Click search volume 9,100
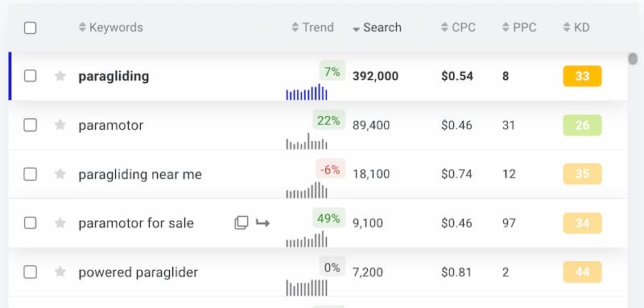Viewport: 644px width, 308px height. click(x=368, y=223)
